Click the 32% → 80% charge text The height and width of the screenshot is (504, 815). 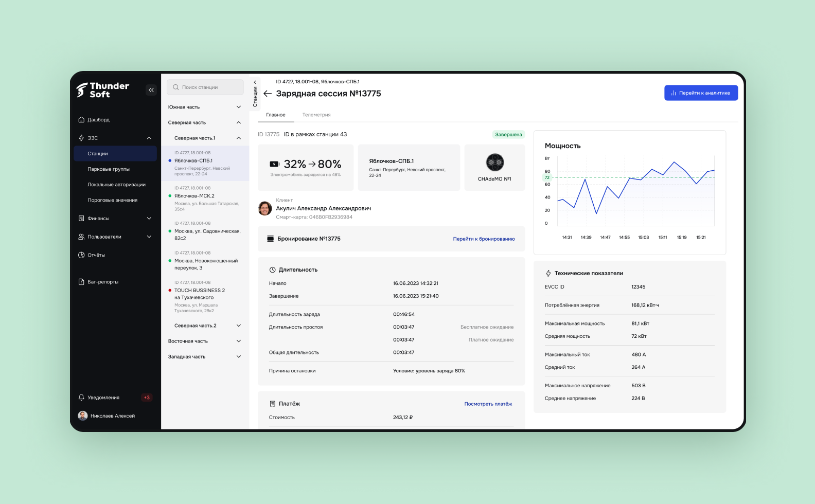[312, 164]
